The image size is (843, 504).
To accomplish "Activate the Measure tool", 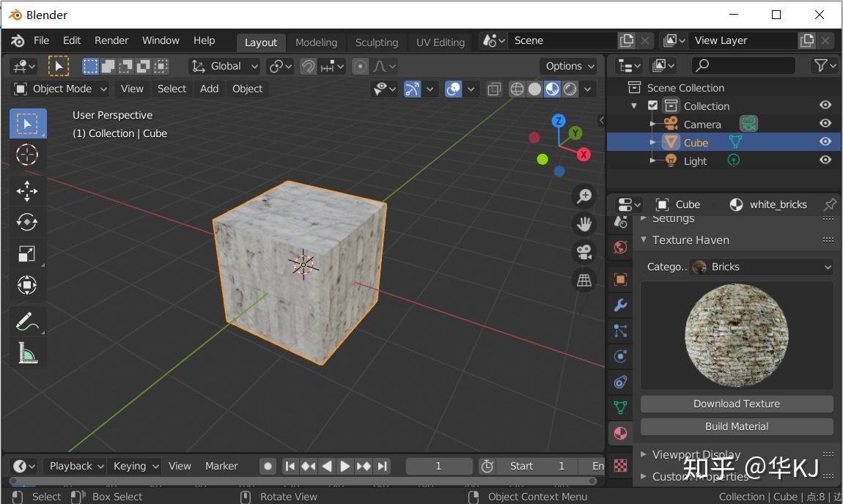I will point(27,353).
